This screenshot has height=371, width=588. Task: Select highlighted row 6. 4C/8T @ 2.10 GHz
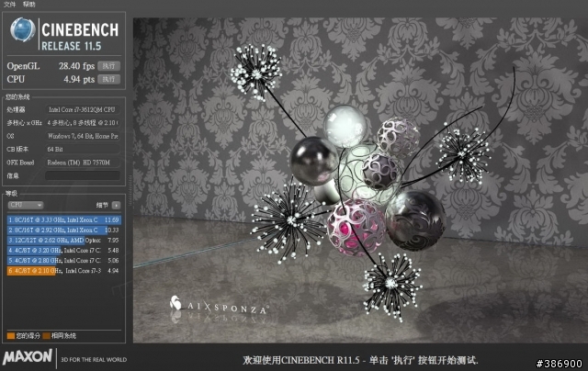pyautogui.click(x=63, y=271)
